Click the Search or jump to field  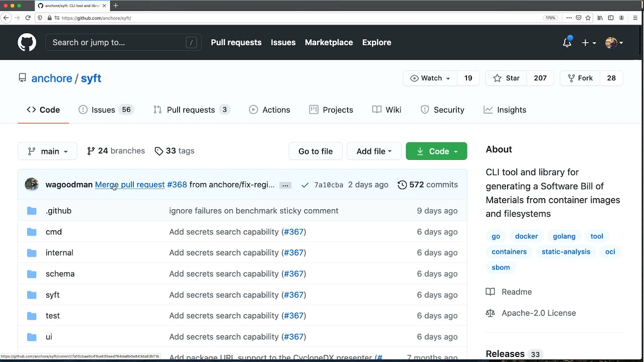pos(123,43)
